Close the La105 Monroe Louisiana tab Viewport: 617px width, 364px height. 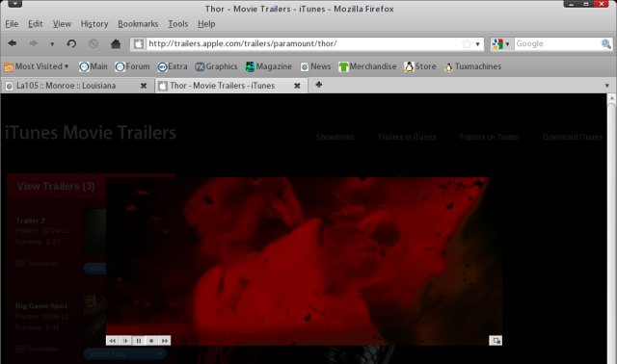click(144, 86)
